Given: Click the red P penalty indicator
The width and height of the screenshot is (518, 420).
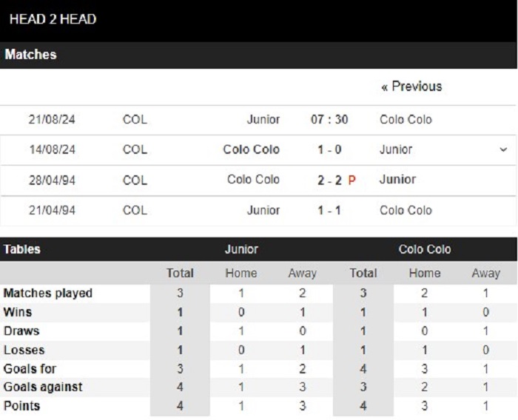Looking at the screenshot, I should [x=351, y=180].
